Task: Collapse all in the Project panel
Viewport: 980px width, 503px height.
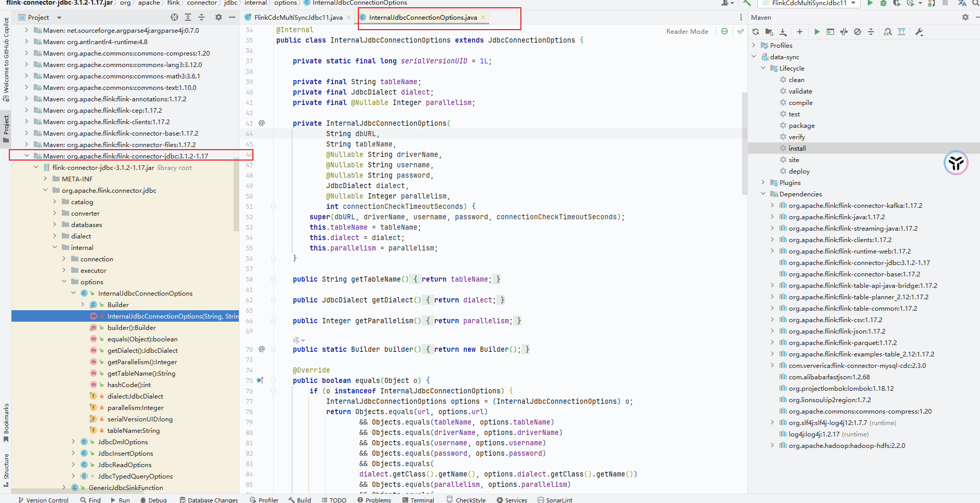Action: coord(202,17)
